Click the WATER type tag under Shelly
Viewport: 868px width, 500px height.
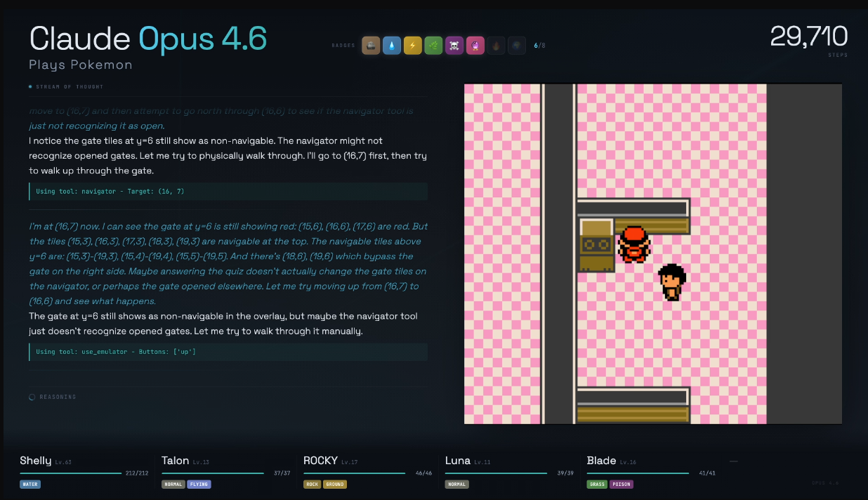(x=30, y=485)
